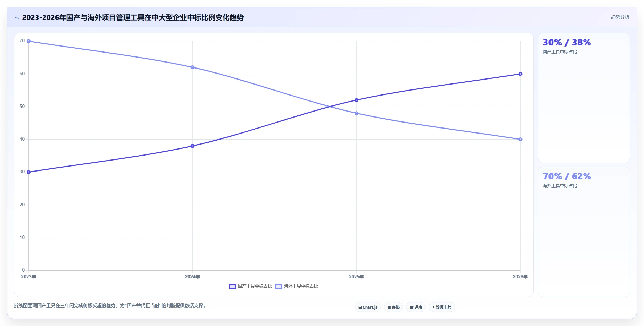Click the y-axis tick label 0
644x326 pixels.
[x=23, y=270]
